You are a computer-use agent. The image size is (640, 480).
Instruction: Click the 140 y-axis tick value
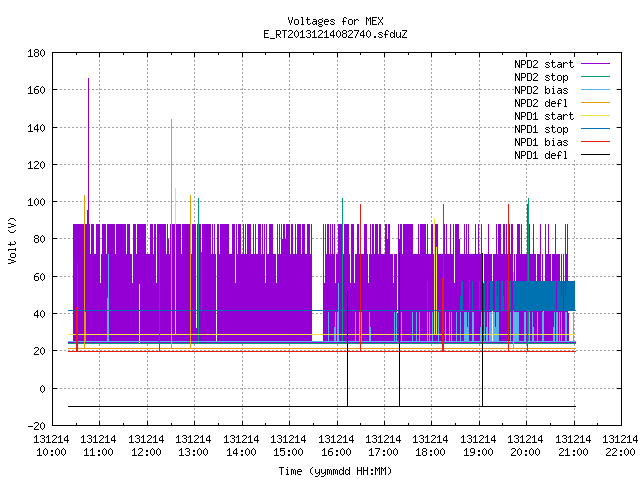pos(36,128)
